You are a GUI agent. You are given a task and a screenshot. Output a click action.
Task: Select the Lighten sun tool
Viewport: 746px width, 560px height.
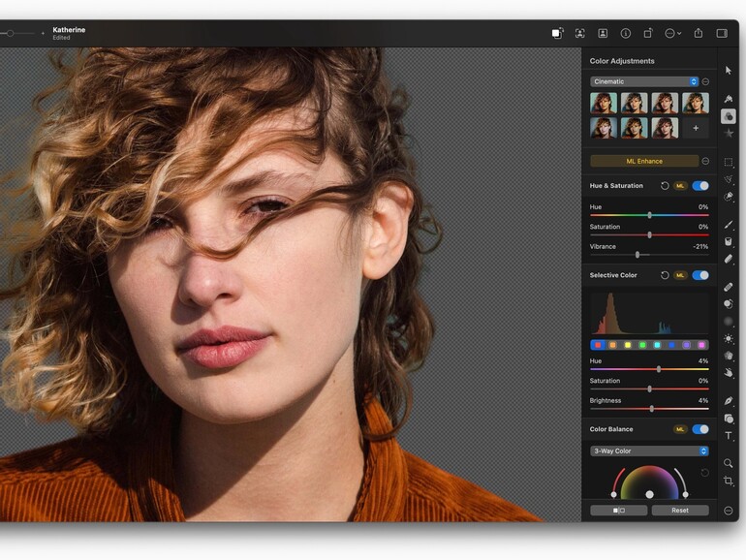pos(728,339)
